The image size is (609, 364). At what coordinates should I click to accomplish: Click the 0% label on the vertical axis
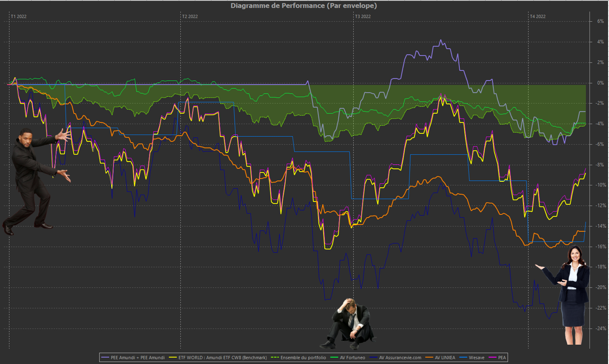coord(600,83)
